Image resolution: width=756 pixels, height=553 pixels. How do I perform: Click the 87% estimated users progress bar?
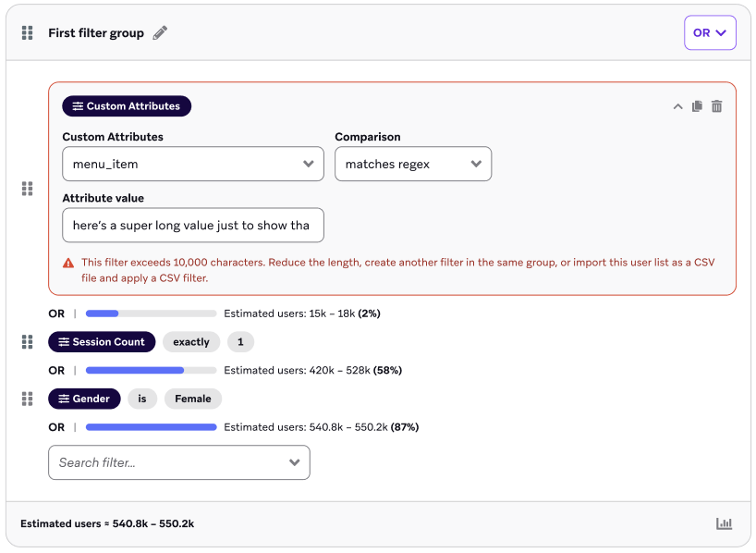click(151, 427)
